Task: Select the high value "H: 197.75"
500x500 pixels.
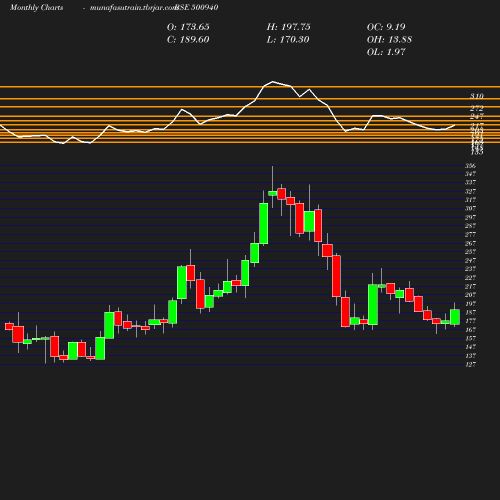Action: (288, 27)
